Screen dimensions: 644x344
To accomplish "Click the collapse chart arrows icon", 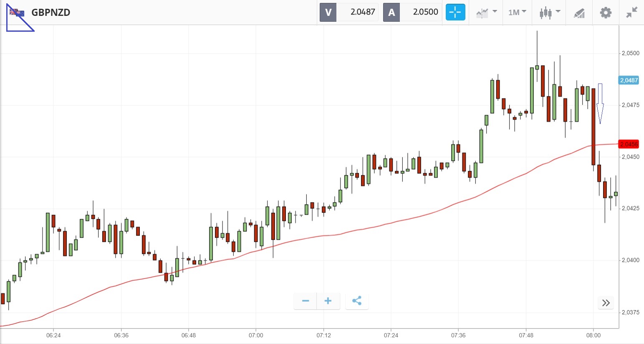I will 632,13.
